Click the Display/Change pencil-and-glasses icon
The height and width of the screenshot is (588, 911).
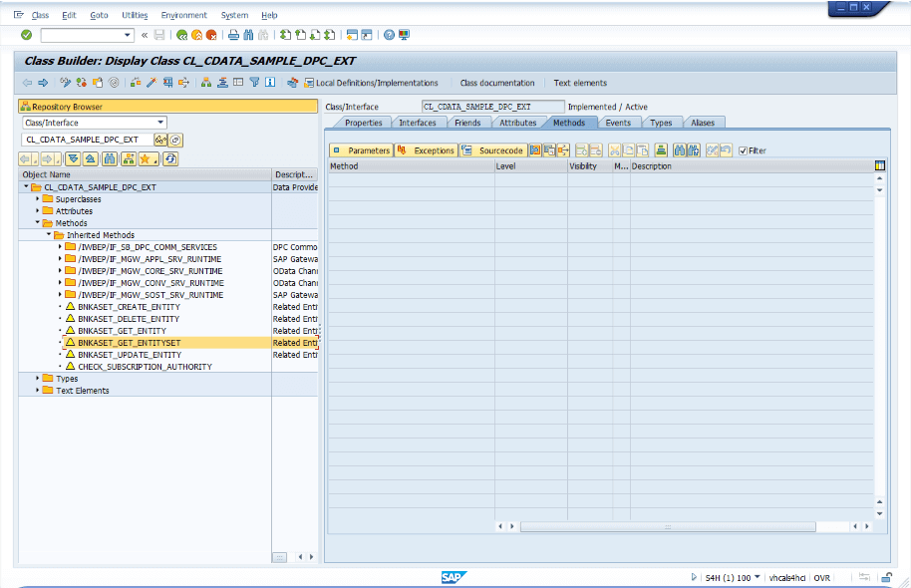65,83
